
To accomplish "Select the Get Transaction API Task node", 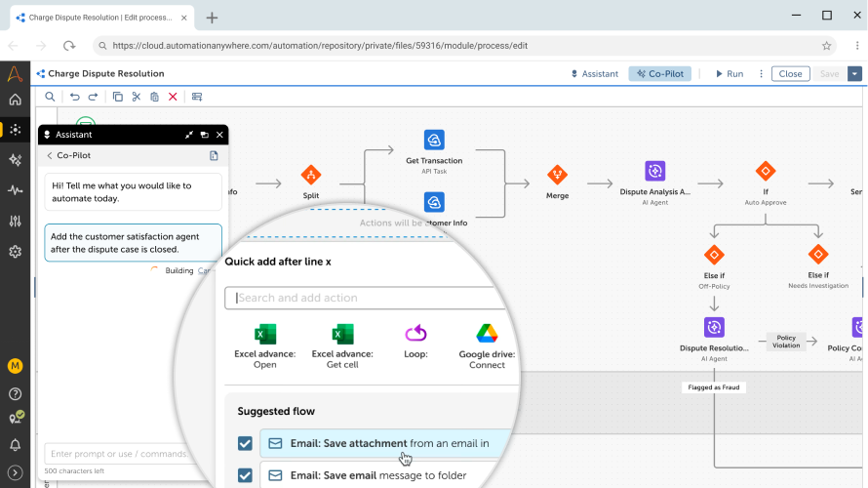I will 434,152.
